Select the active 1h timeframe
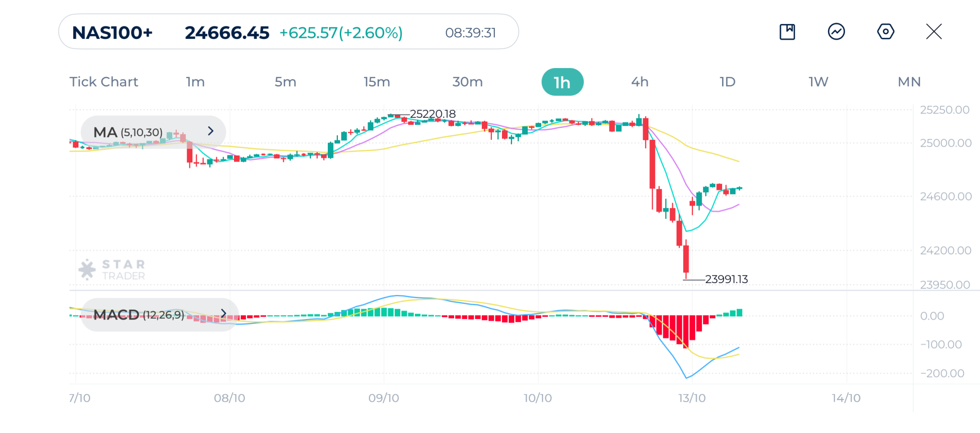The image size is (980, 433). click(562, 82)
